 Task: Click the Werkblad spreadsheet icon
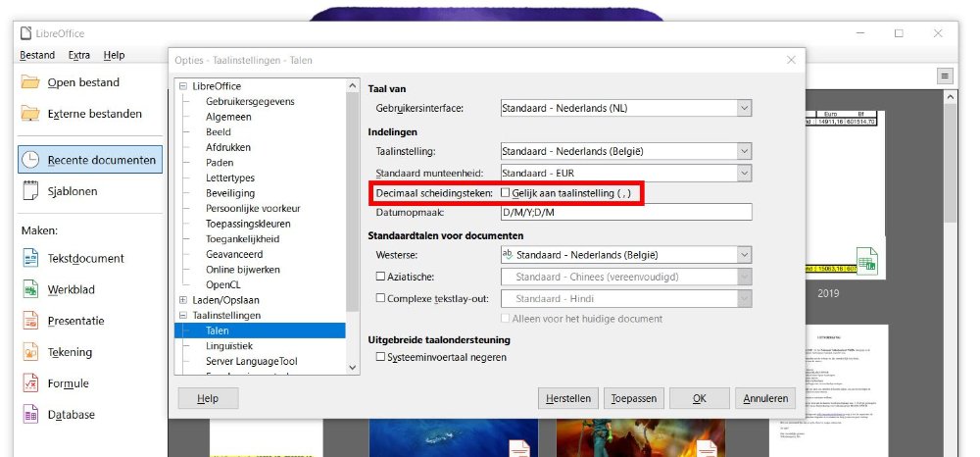[x=30, y=290]
